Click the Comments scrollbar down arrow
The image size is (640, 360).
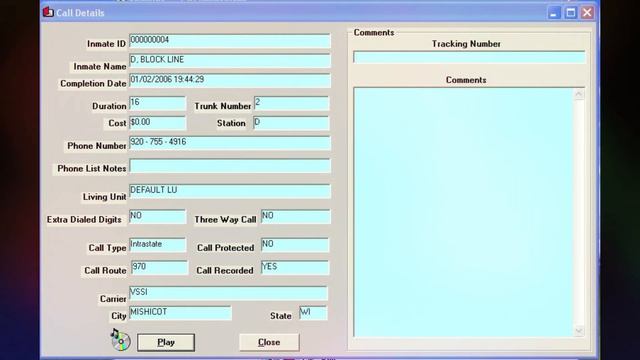[579, 331]
